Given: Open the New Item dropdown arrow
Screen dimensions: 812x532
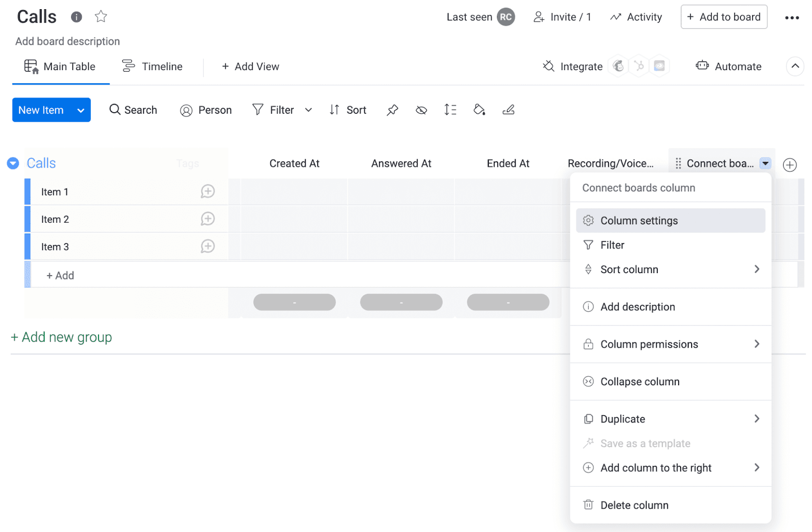Looking at the screenshot, I should [81, 111].
